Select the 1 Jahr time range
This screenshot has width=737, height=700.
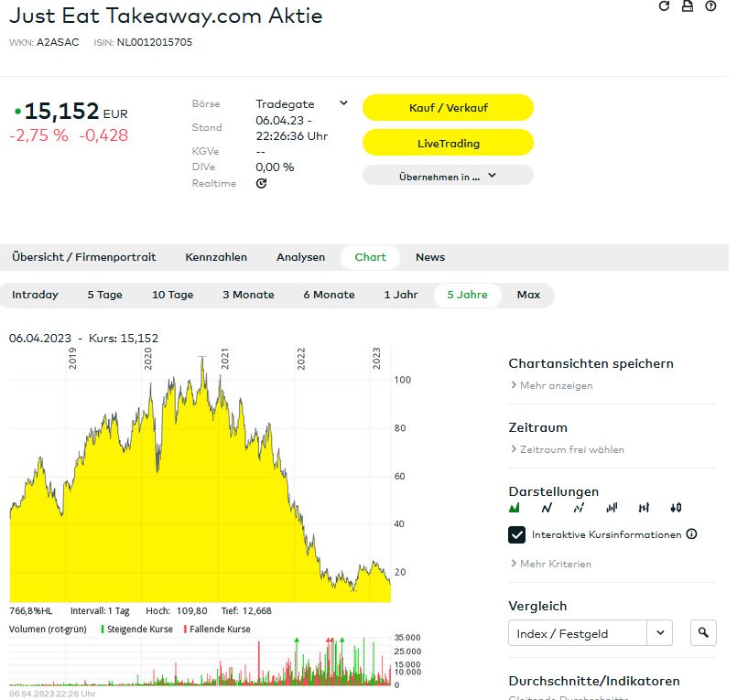401,295
